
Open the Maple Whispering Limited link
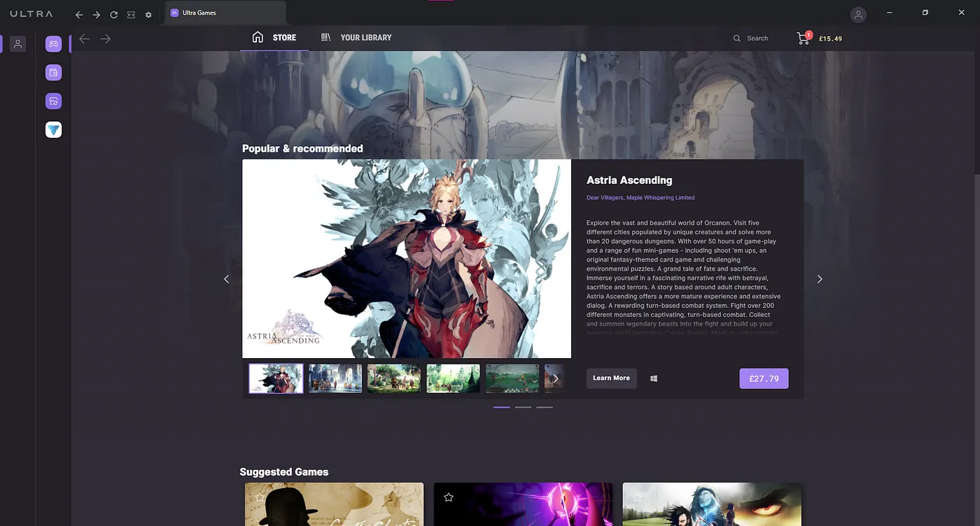[x=660, y=198]
